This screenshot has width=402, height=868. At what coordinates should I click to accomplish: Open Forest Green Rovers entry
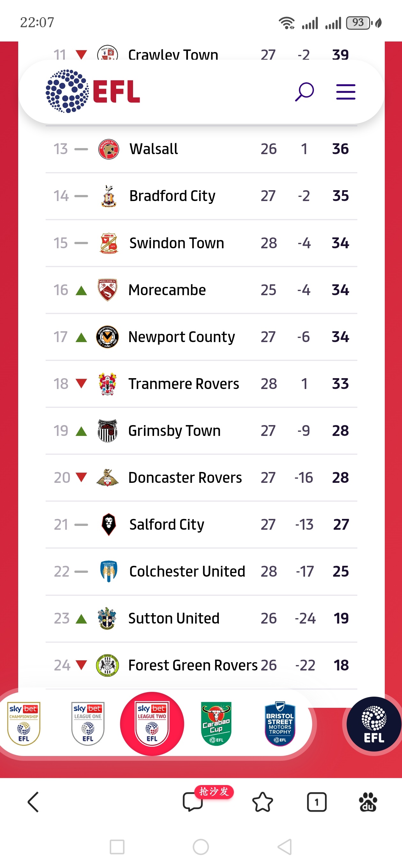(x=201, y=665)
